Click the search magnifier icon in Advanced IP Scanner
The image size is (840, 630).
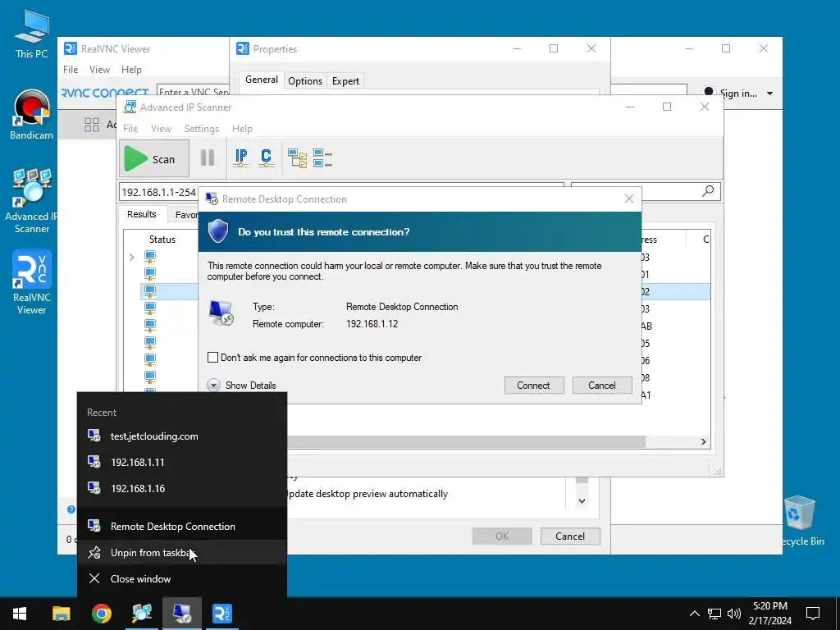click(x=708, y=191)
